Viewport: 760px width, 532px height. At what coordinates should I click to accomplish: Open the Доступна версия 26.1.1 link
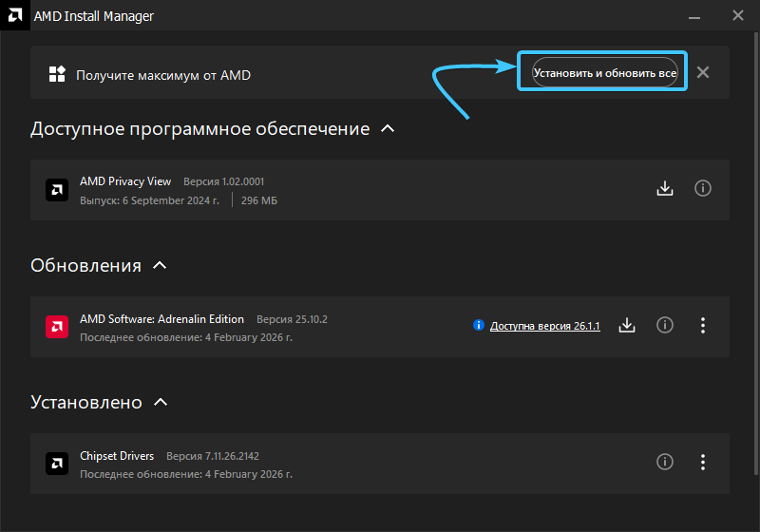click(x=544, y=326)
